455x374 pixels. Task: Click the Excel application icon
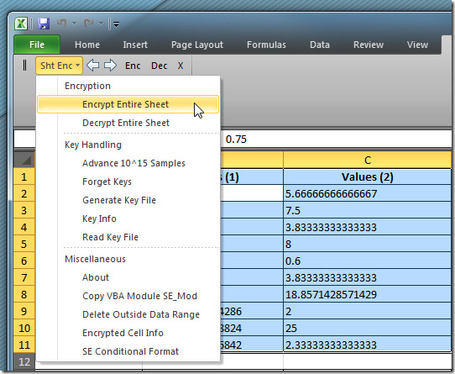[x=21, y=24]
